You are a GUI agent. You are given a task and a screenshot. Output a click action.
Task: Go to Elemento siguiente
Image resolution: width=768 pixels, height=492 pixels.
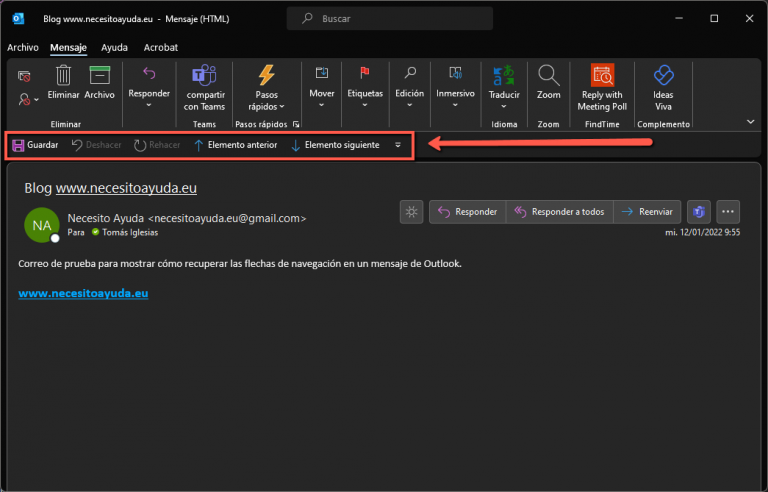click(335, 145)
